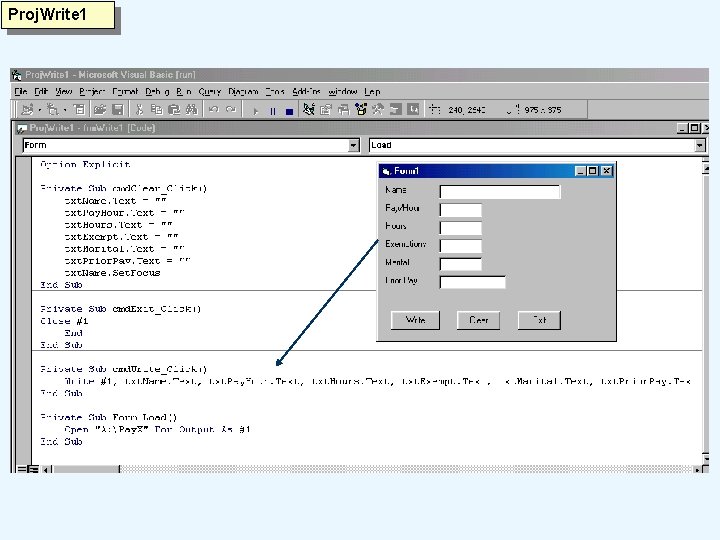Viewport: 720px width, 540px height.
Task: Click the 'Close #1' code line
Action: click(64, 321)
